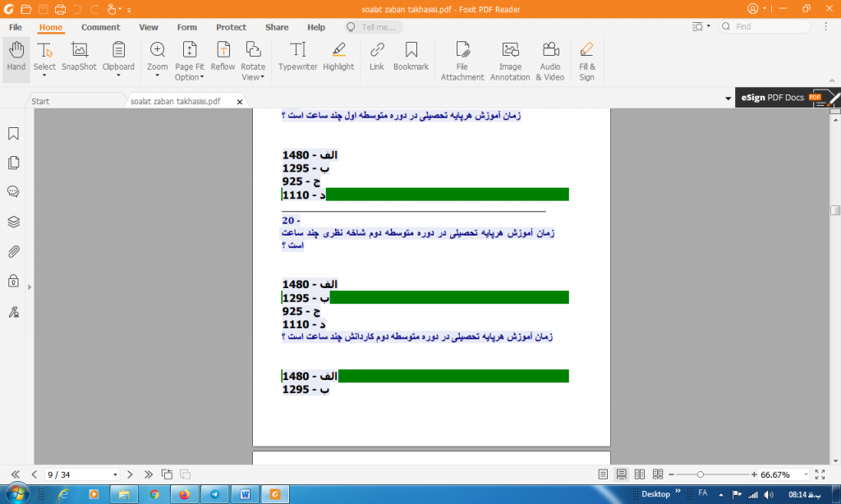Switch to single page view mode
The height and width of the screenshot is (504, 841).
(604, 474)
